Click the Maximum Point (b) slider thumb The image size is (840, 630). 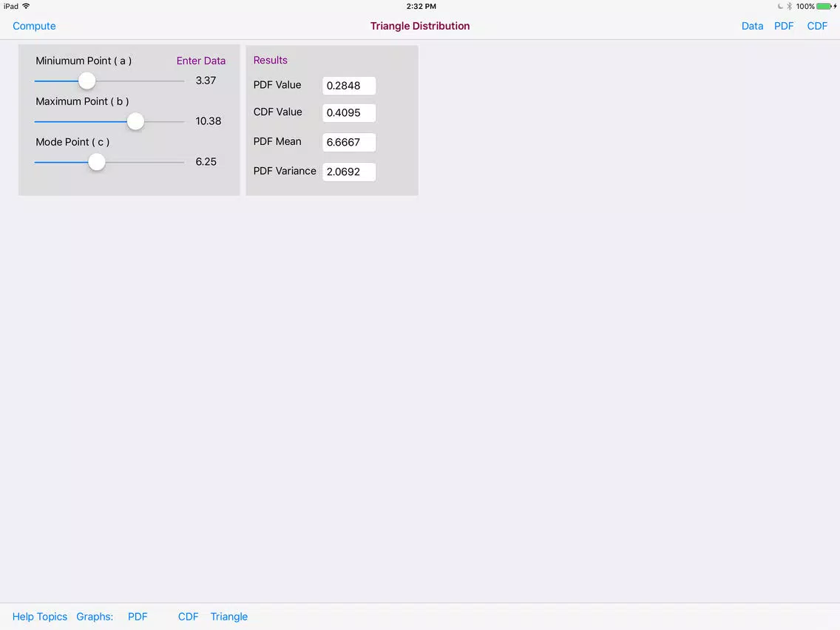pyautogui.click(x=135, y=121)
